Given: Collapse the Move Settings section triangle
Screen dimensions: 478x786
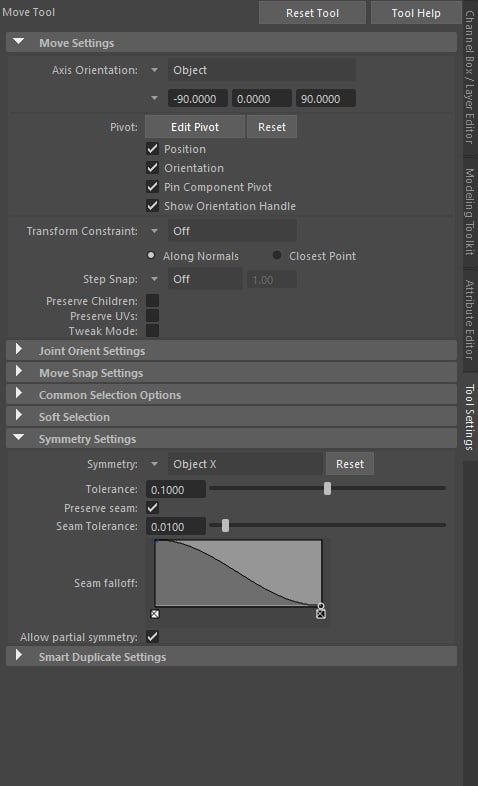Looking at the screenshot, I should (x=19, y=42).
